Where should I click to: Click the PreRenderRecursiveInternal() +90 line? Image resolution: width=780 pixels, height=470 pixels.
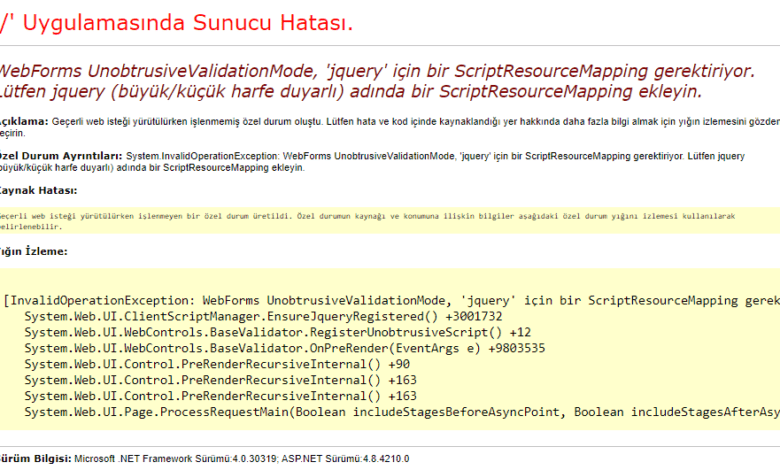tap(217, 364)
